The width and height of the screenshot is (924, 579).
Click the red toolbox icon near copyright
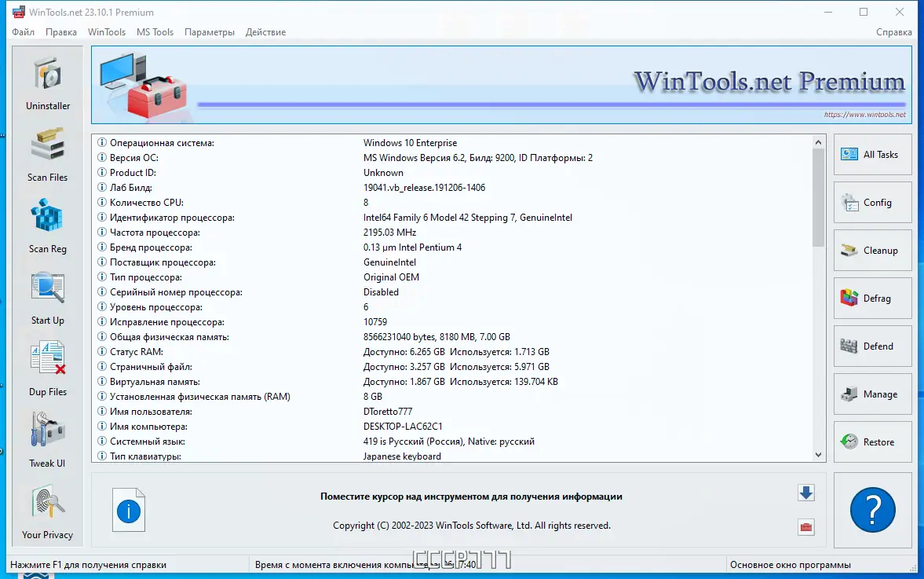806,526
